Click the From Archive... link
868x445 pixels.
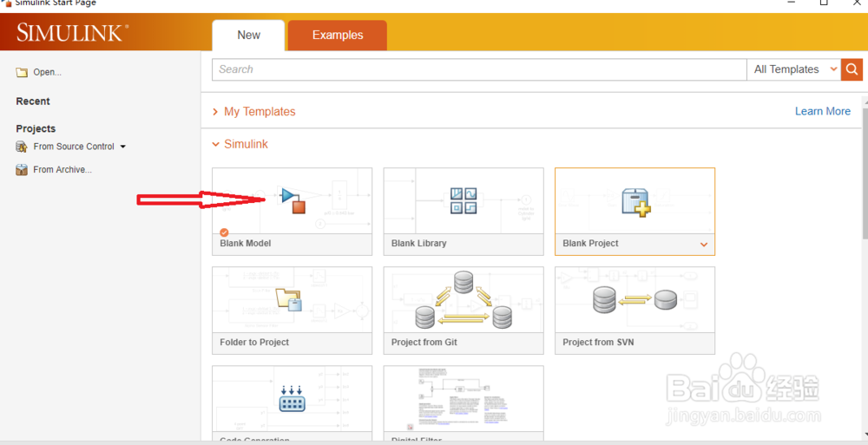click(62, 169)
